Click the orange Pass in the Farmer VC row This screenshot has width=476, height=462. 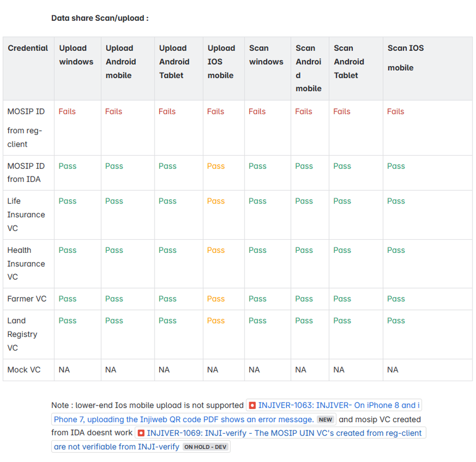click(x=216, y=299)
